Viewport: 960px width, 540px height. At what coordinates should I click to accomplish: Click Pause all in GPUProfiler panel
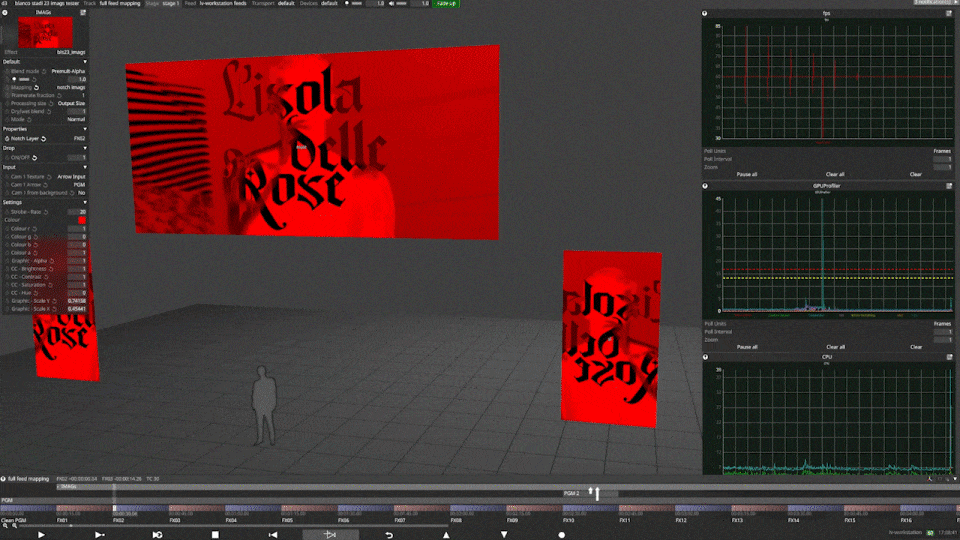[747, 347]
